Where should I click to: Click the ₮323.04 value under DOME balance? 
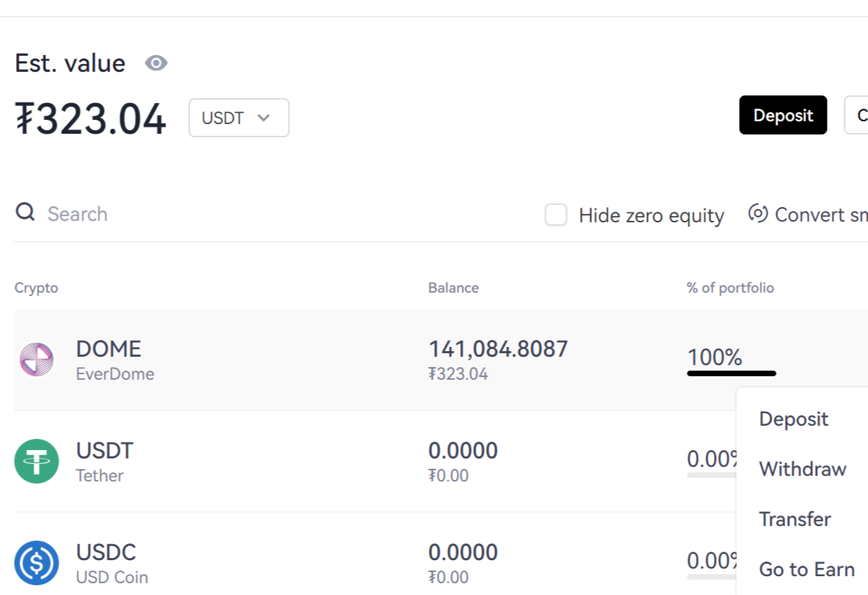458,374
